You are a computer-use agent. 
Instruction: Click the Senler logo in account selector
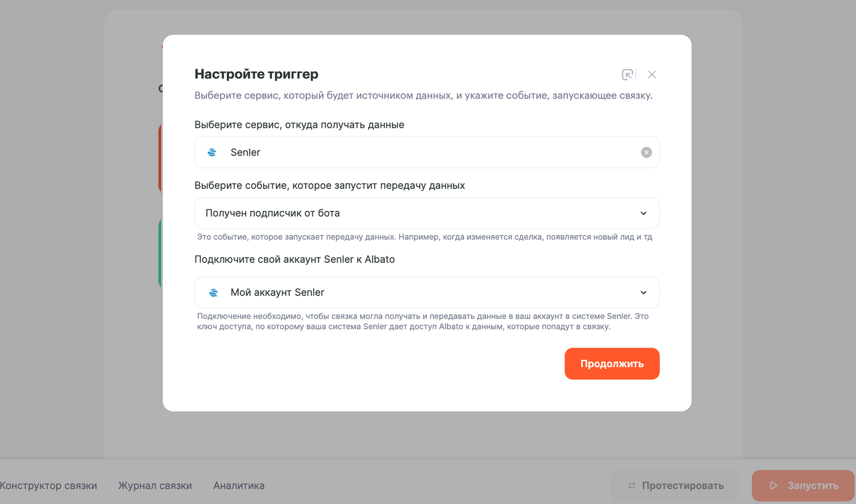tap(213, 293)
